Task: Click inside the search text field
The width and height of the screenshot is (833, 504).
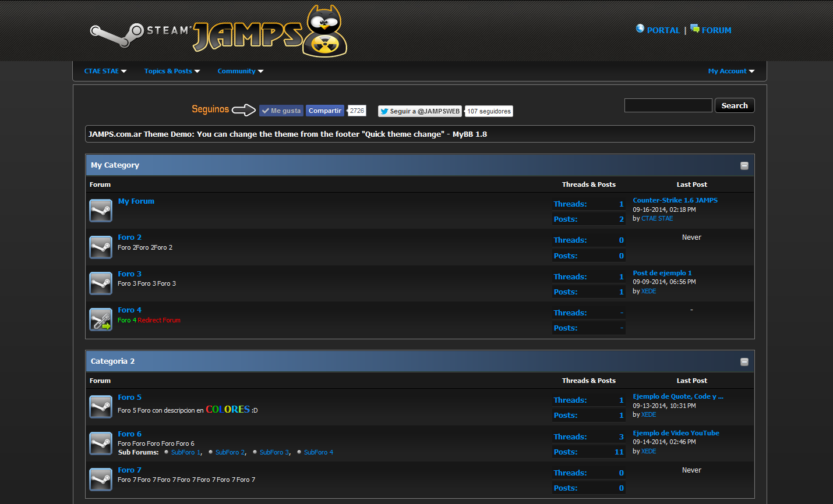Action: [x=668, y=105]
